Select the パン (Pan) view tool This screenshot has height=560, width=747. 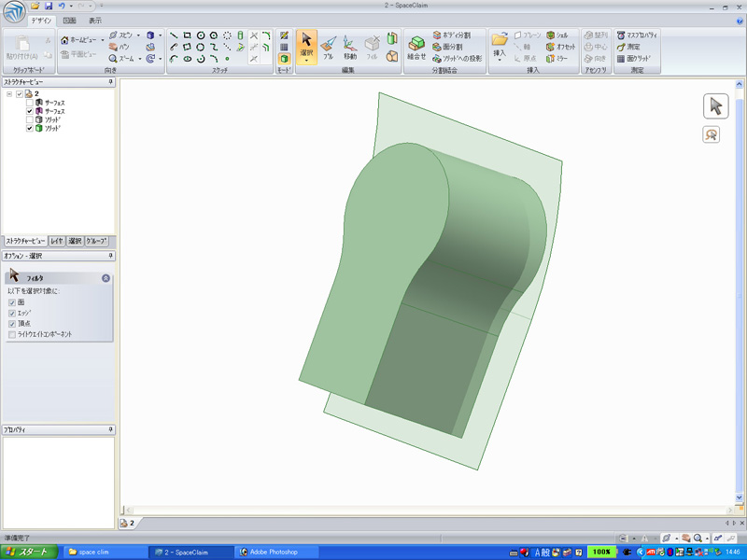[x=119, y=46]
